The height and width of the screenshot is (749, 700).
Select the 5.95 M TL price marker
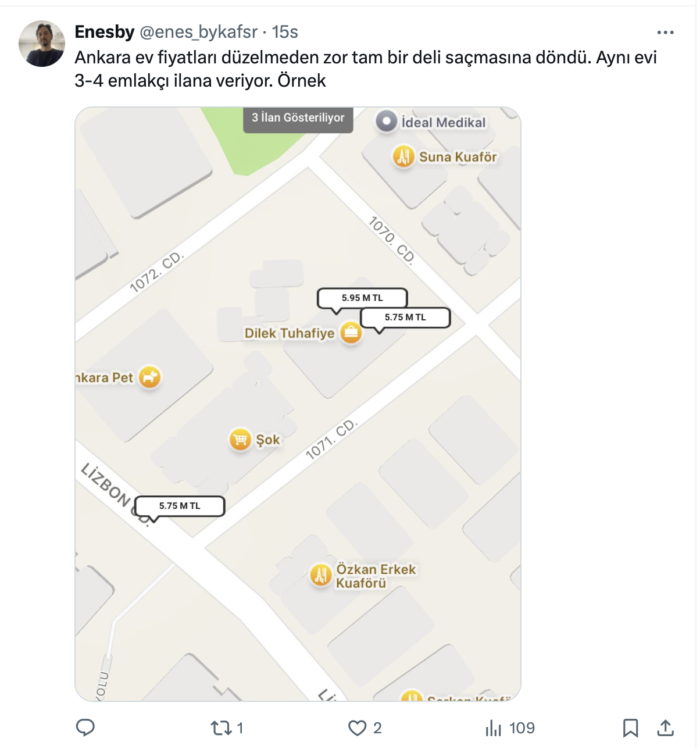(362, 298)
